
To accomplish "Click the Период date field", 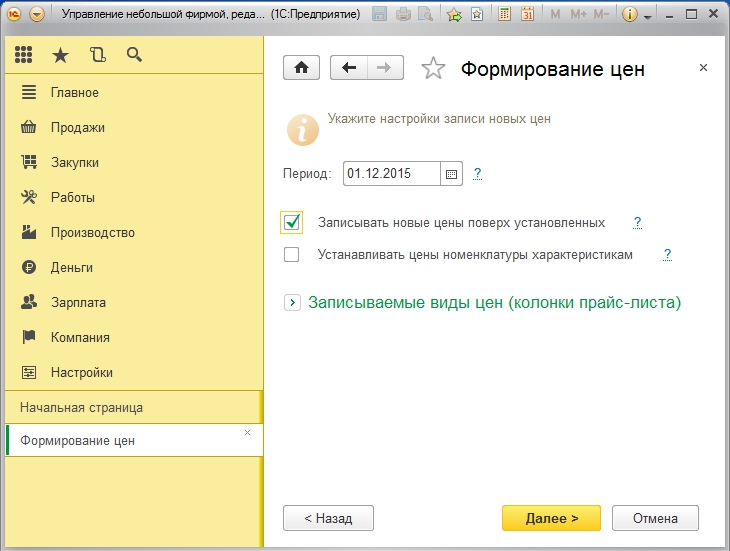I will pos(392,174).
